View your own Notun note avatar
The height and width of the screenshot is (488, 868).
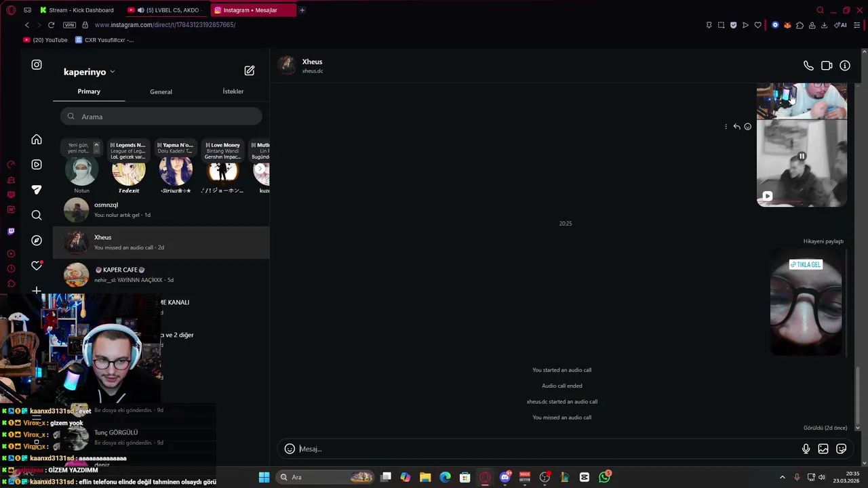coord(81,171)
